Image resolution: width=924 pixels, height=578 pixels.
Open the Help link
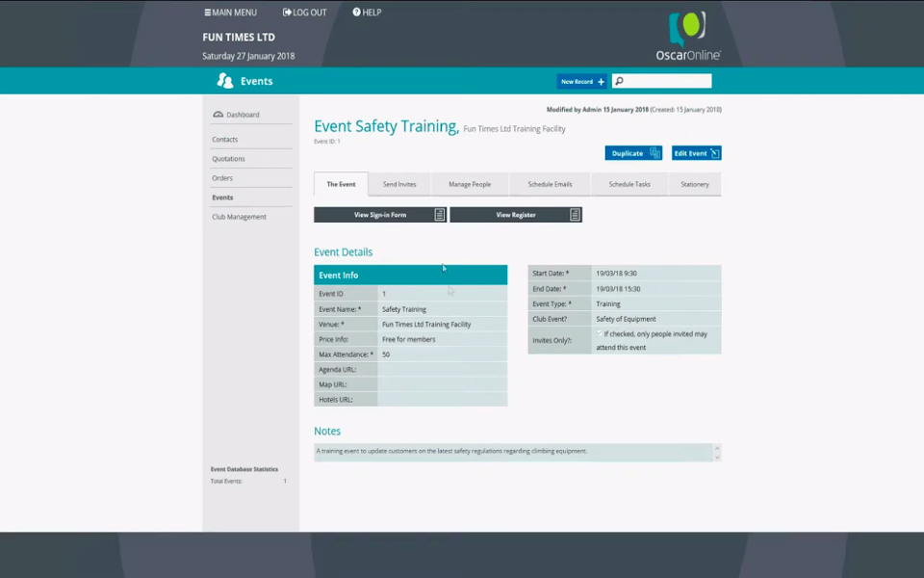[x=367, y=13]
